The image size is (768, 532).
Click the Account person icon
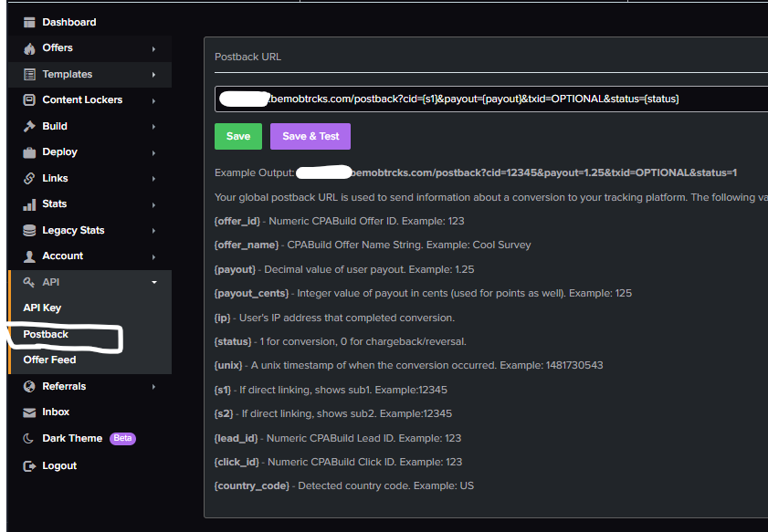29,256
